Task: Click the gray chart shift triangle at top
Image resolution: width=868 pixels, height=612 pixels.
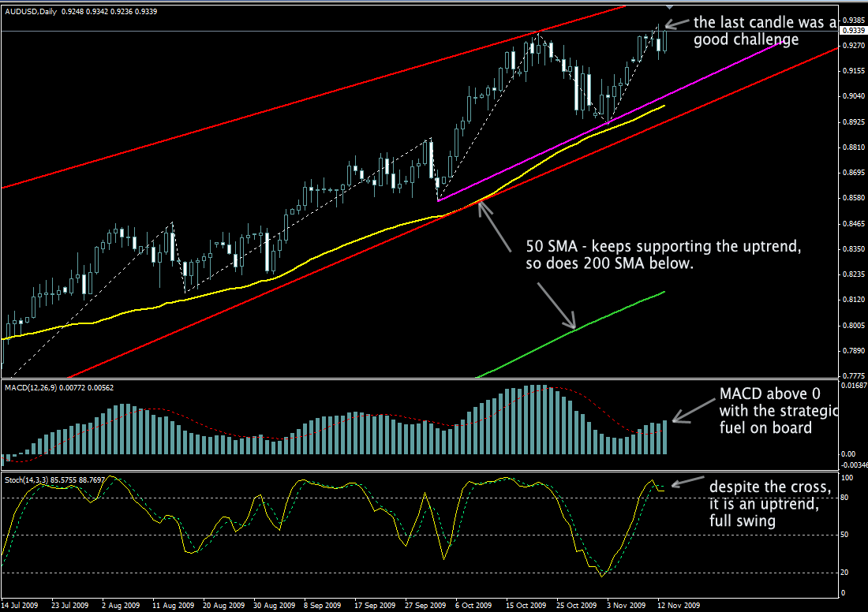Action: pos(670,6)
